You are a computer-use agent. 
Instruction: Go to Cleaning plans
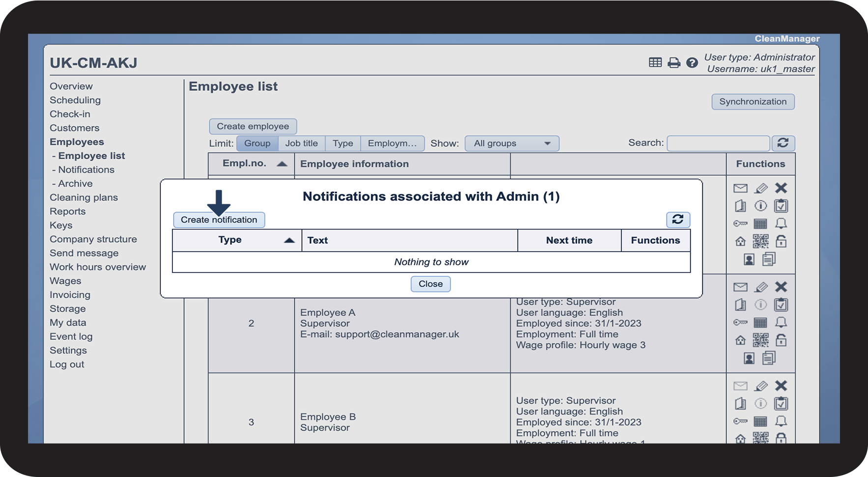click(84, 197)
